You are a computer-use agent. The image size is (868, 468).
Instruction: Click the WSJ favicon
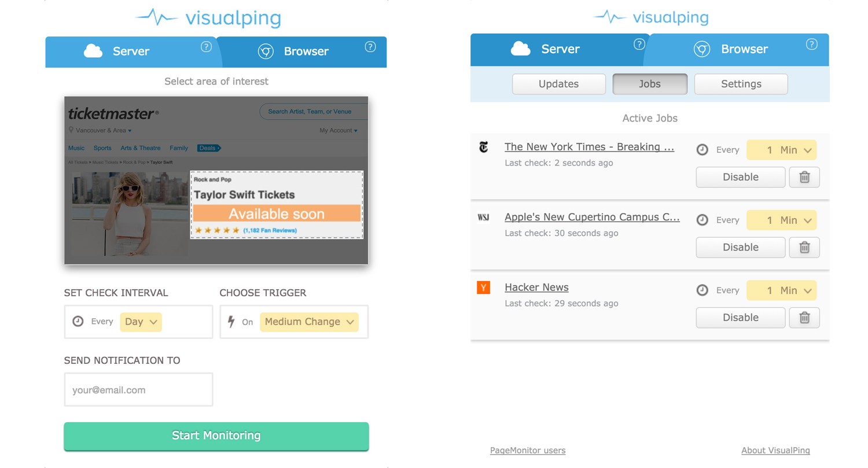click(x=484, y=218)
